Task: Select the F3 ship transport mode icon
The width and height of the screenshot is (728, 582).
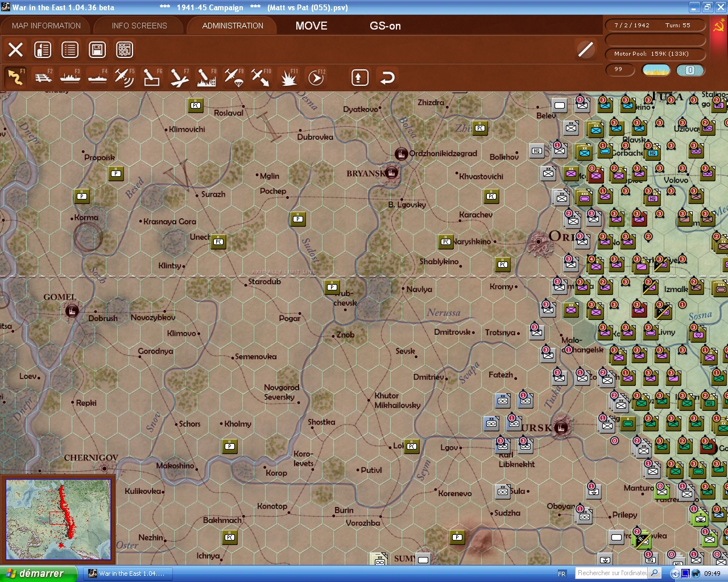Action: [71, 77]
